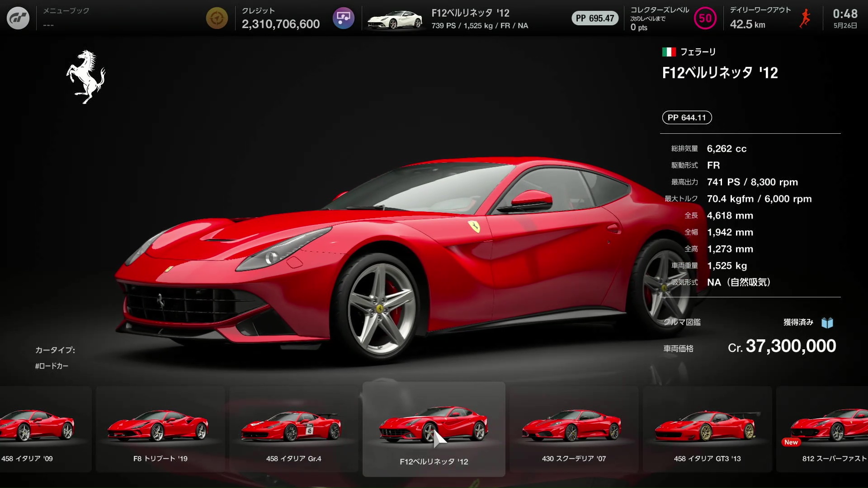Viewport: 868px width, 488px height.
Task: Select the 458 イタリア Gr.4 thumbnail
Action: coord(293,429)
